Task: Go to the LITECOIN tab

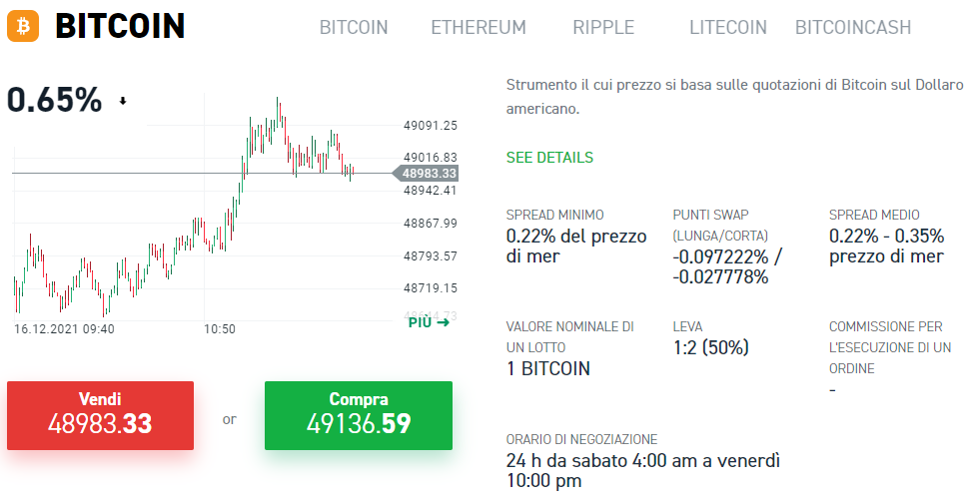Action: click(x=728, y=28)
